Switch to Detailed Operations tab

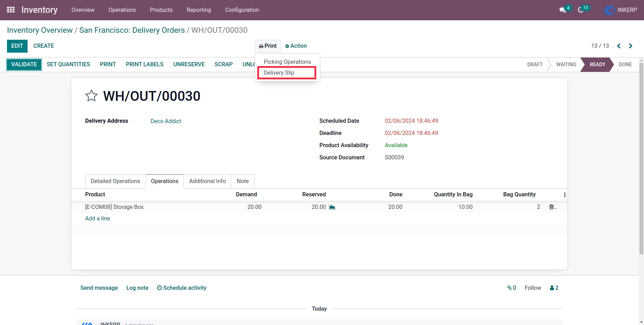[x=115, y=181]
